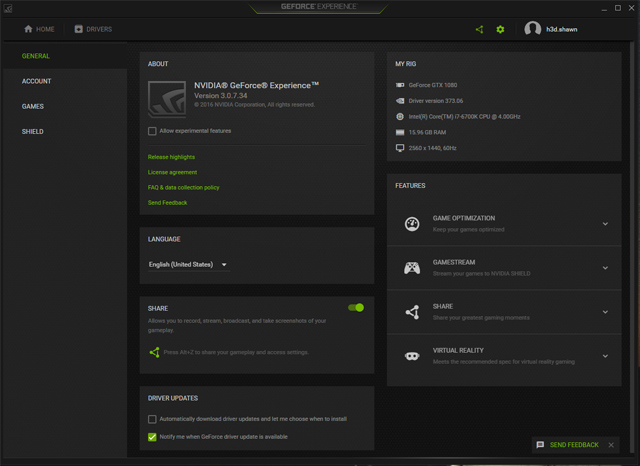This screenshot has width=640, height=466.
Task: Click the Share feature icon
Action: [412, 312]
